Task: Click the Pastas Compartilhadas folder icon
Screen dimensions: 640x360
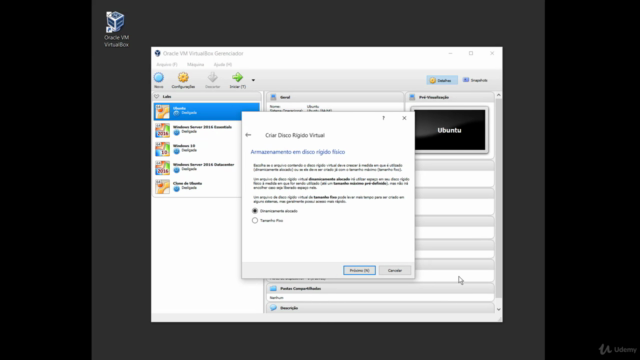Action: [x=273, y=289]
